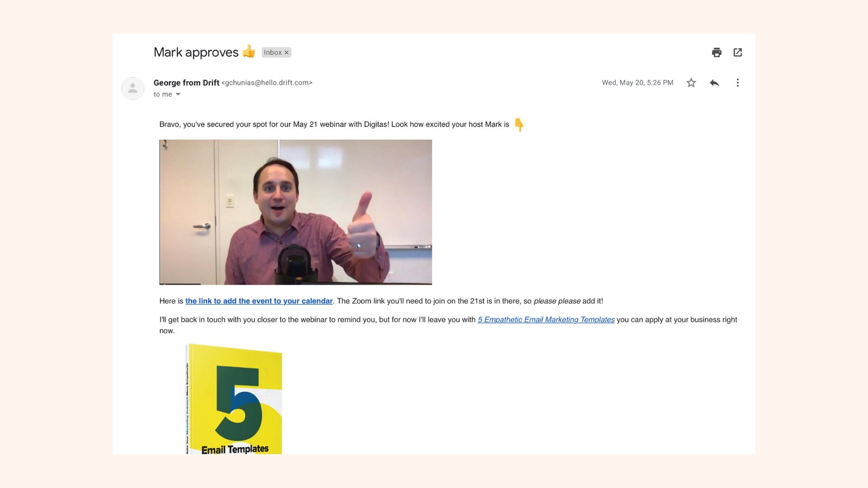Image resolution: width=868 pixels, height=488 pixels.
Task: Click the sender's profile avatar
Action: [132, 88]
